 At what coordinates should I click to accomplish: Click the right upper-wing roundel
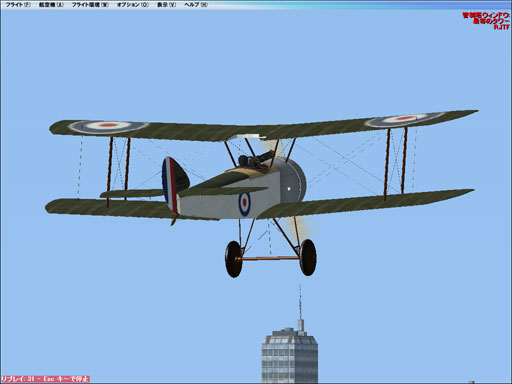pyautogui.click(x=404, y=119)
